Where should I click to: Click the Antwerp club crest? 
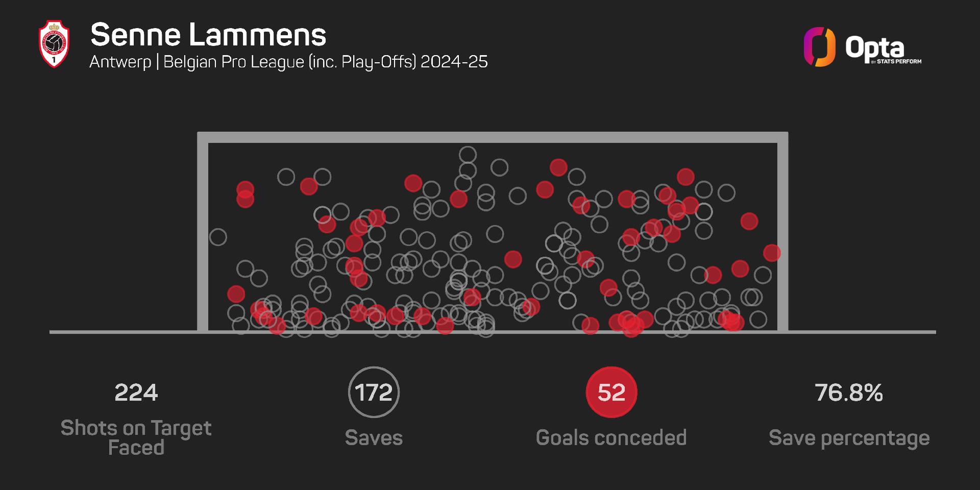(x=54, y=44)
